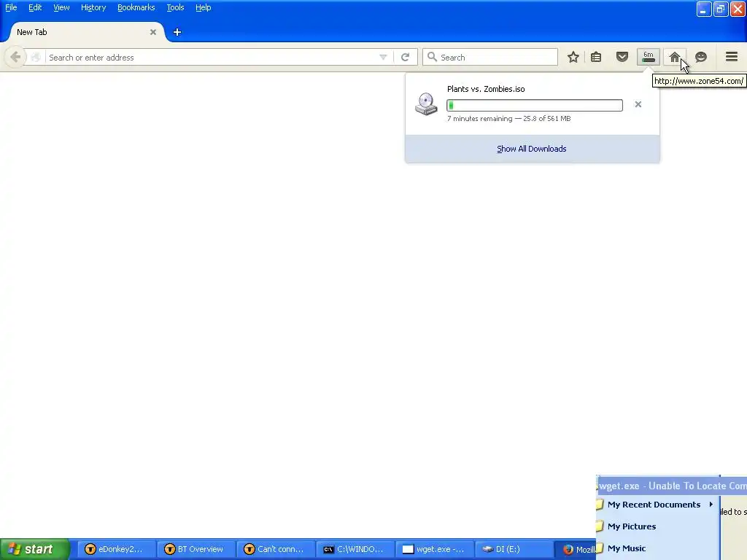
Task: Open the History menu
Action: [x=93, y=7]
